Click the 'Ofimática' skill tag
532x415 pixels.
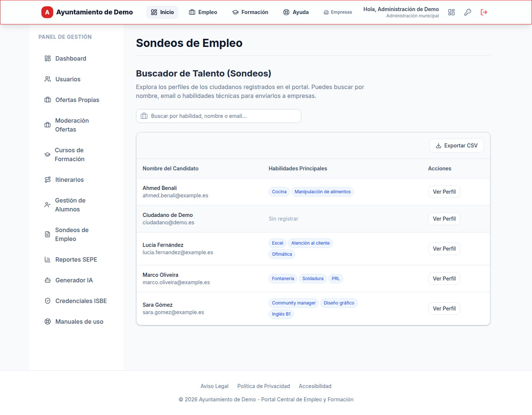tap(282, 254)
